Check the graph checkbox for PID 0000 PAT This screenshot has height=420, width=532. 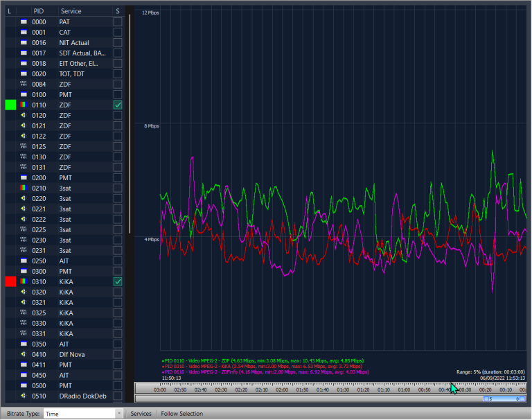118,21
